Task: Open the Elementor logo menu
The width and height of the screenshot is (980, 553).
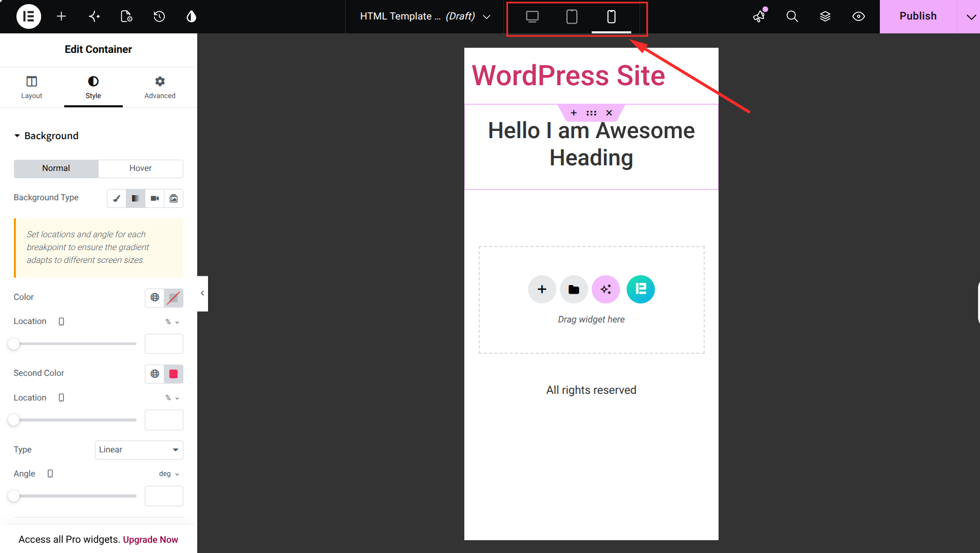Action: (x=29, y=16)
